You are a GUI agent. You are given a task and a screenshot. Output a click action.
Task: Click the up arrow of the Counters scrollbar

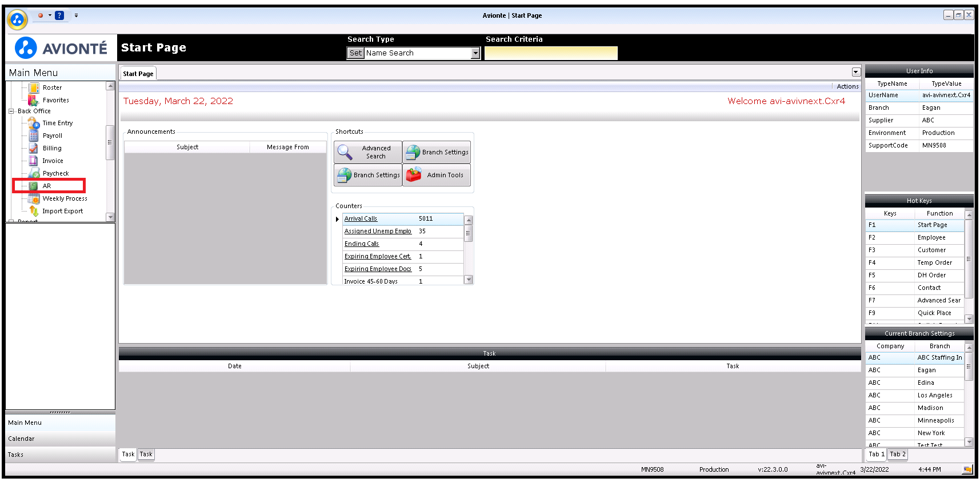(469, 220)
